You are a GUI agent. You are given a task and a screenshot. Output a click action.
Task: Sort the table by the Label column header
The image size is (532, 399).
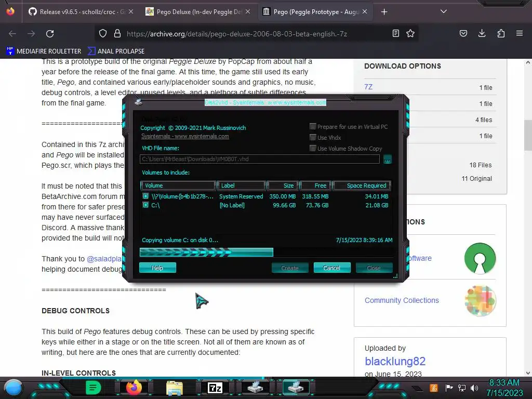point(241,185)
